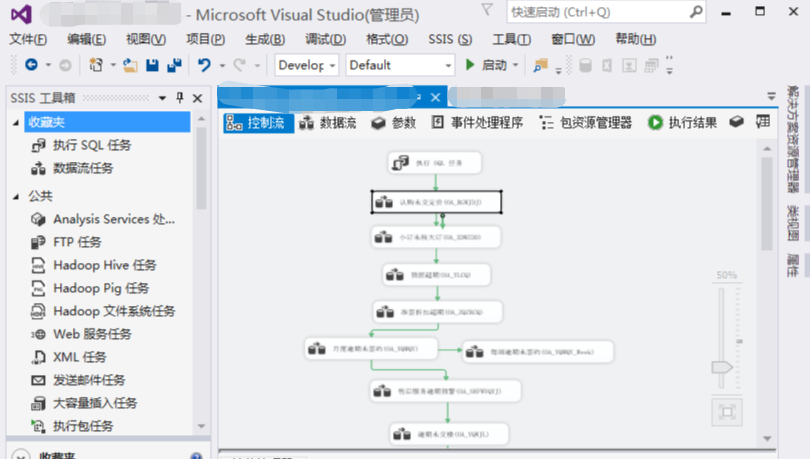Click the variables window icon on designer bar
Image resolution: width=810 pixels, height=459 pixels.
[x=763, y=122]
